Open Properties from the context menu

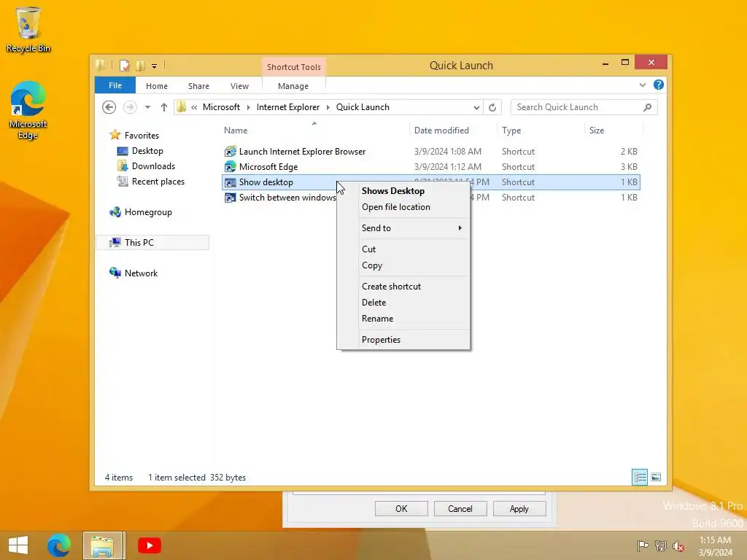click(403, 339)
